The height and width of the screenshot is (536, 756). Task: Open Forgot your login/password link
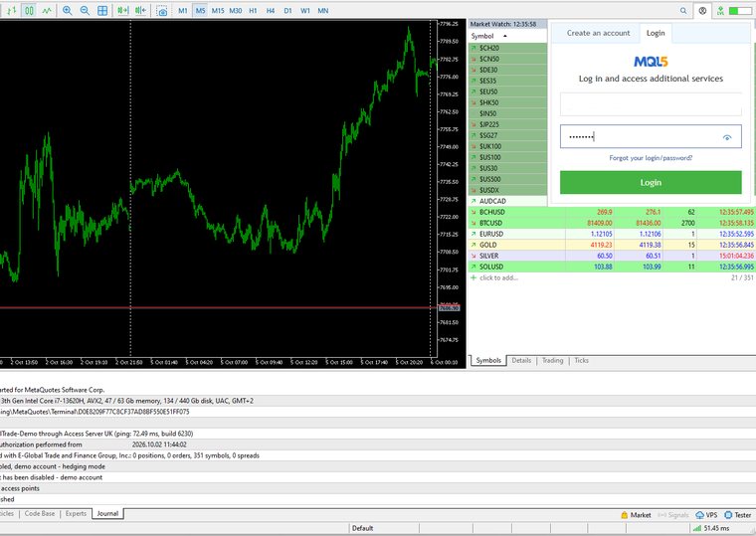click(x=651, y=158)
